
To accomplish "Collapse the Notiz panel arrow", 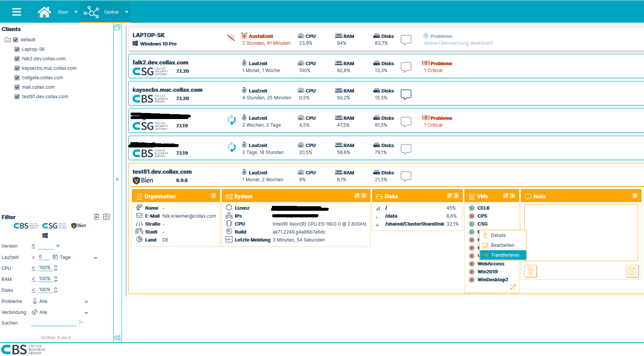I will 635,196.
